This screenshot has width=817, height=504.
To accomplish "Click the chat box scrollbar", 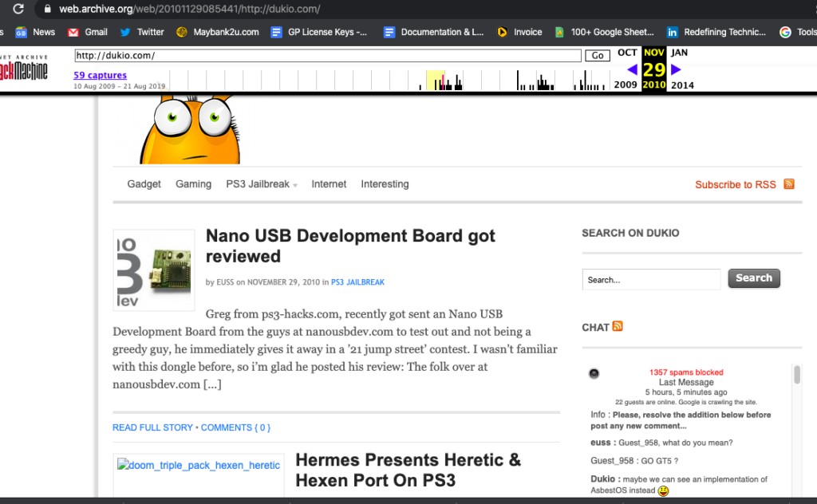I will 797,374.
